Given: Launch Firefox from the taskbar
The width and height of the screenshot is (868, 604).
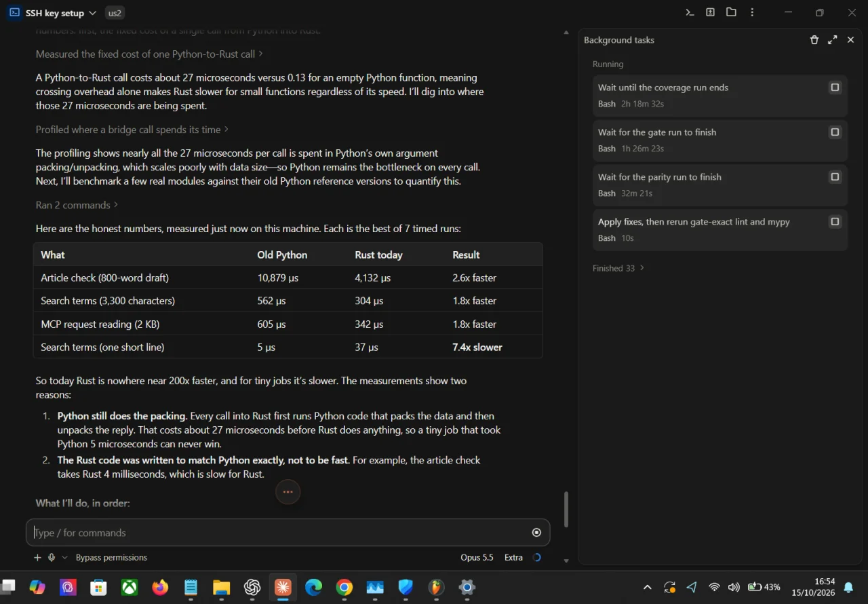Looking at the screenshot, I should (x=160, y=587).
